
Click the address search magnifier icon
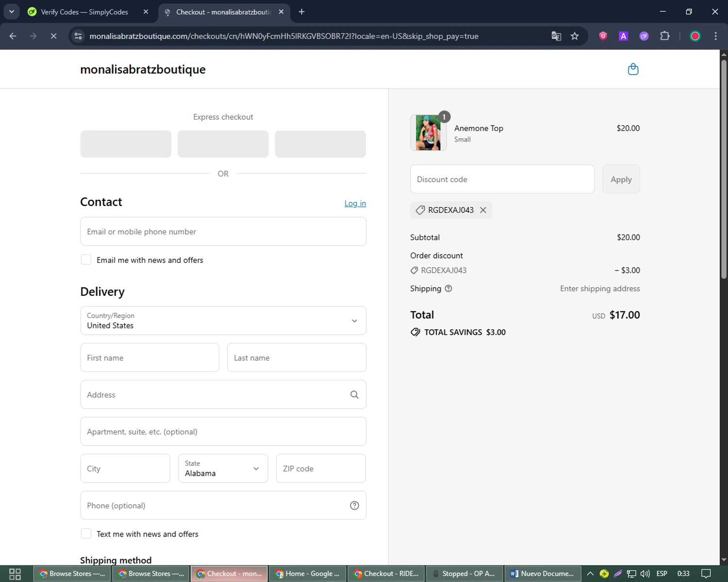pyautogui.click(x=354, y=395)
